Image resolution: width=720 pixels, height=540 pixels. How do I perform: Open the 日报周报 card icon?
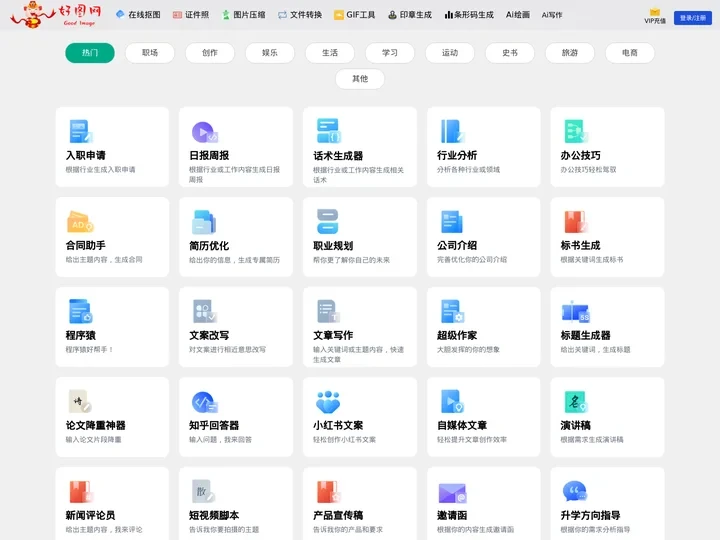click(x=204, y=132)
